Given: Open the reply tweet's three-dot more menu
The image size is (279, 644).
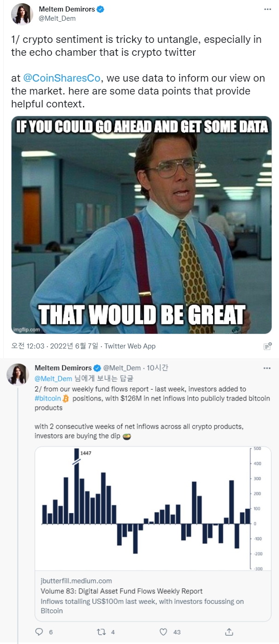Looking at the screenshot, I should pyautogui.click(x=267, y=368).
